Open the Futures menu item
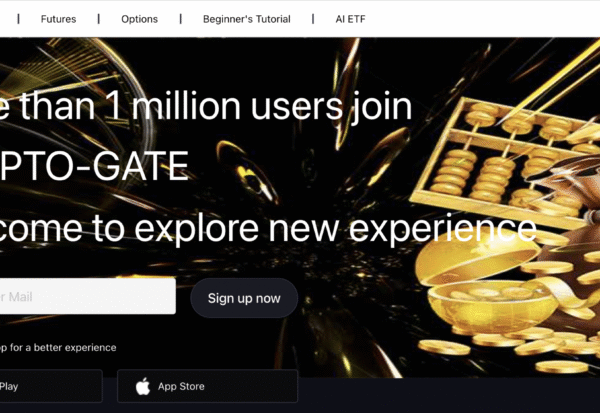The image size is (600, 413). tap(58, 19)
